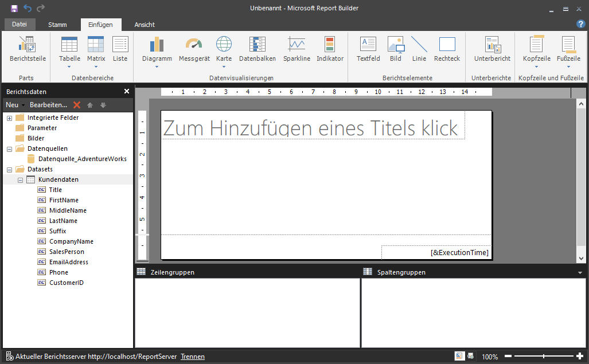The image size is (589, 364).
Task: Expand the Integrierte Felder folder
Action: tap(9, 118)
